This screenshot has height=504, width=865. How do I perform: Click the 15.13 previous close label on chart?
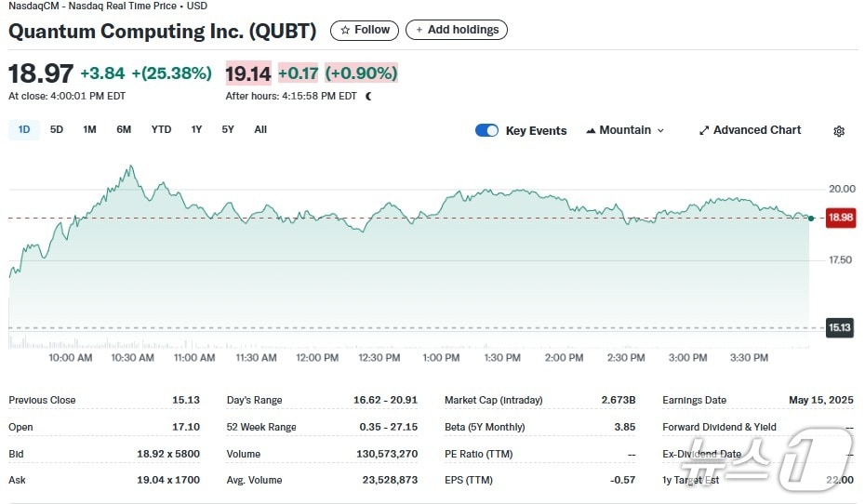click(x=840, y=327)
